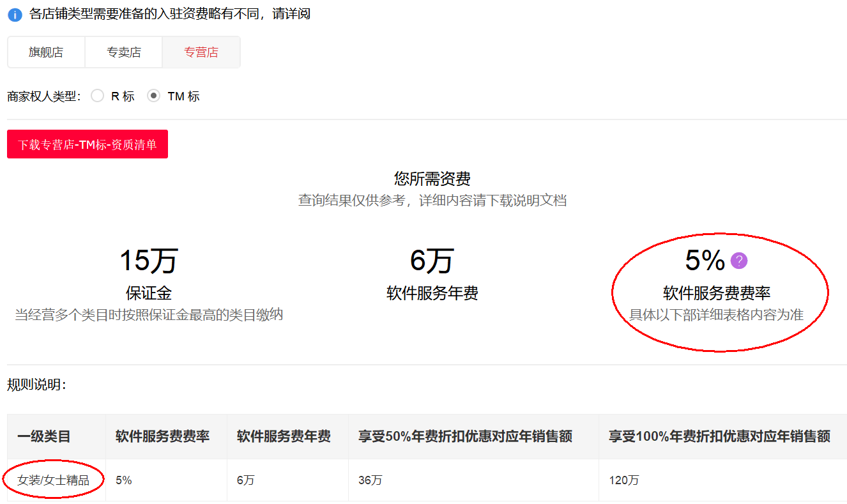This screenshot has height=504, width=847.
Task: Click the 软件服务费费率 table column header
Action: click(162, 437)
